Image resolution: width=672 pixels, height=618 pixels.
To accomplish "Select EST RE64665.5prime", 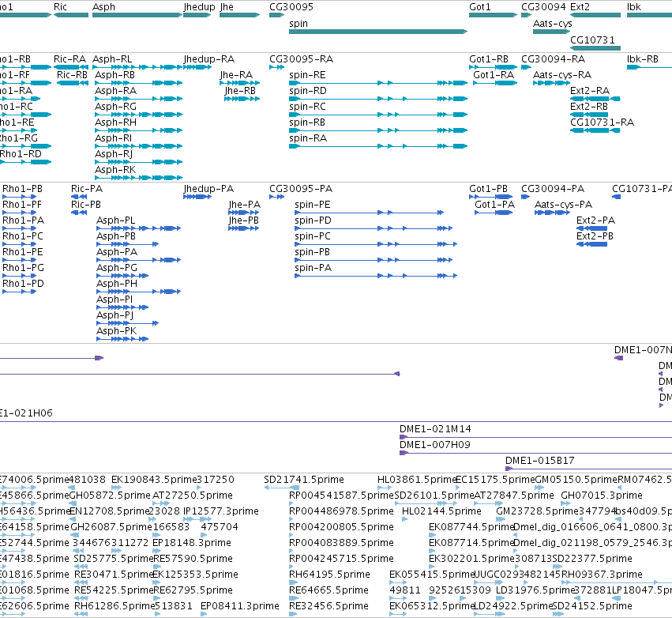I will (x=293, y=599).
